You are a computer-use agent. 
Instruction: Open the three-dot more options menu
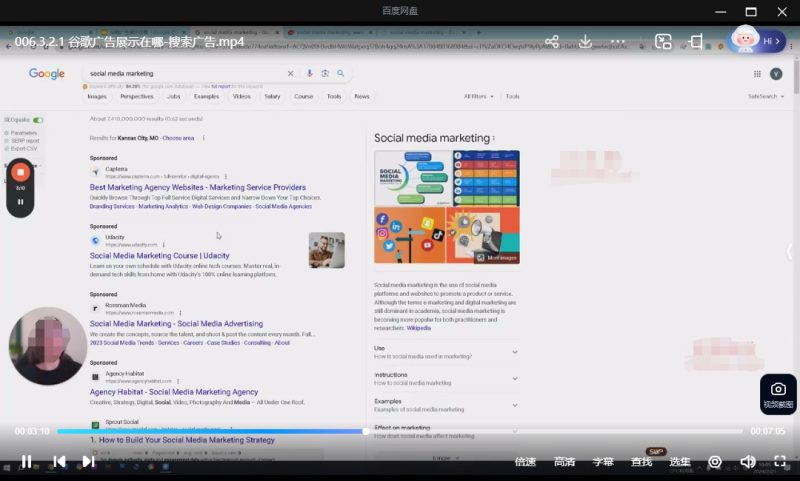click(x=617, y=41)
